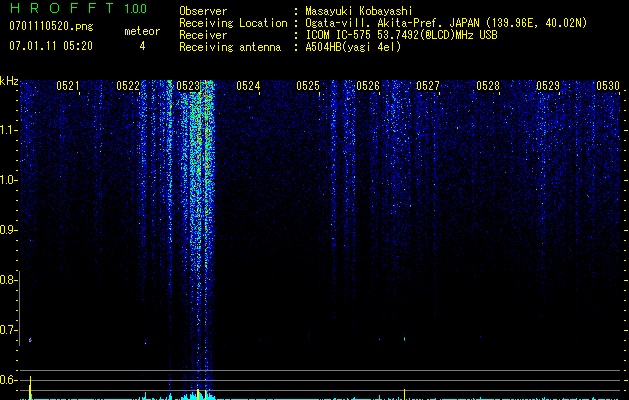Click the kHz axis unit label
The height and width of the screenshot is (400, 629).
9,81
